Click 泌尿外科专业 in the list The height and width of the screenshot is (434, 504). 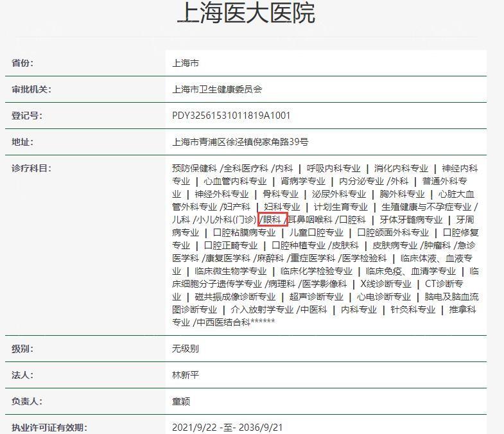(x=339, y=194)
